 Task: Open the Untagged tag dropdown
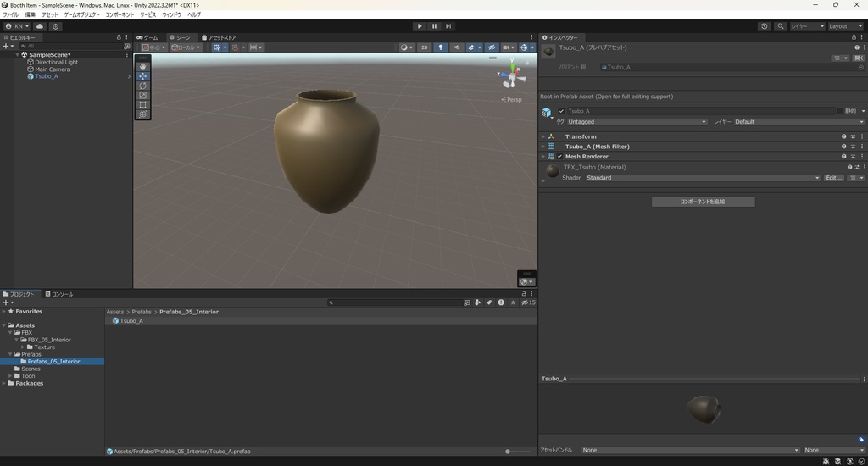point(637,122)
